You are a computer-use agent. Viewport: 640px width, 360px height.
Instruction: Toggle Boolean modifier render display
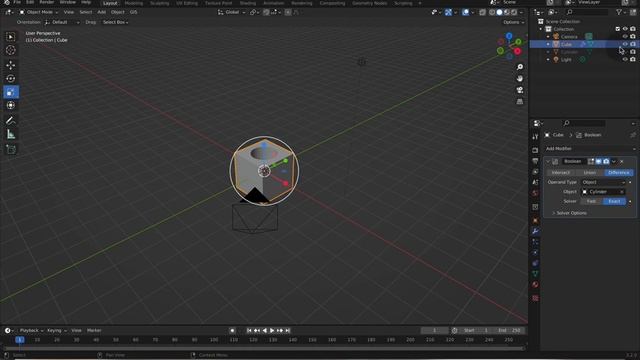tap(606, 162)
